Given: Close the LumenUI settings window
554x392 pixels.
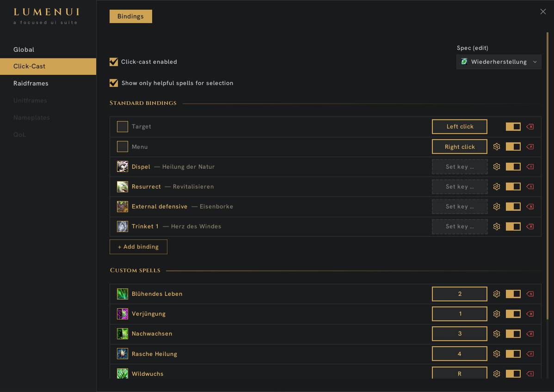Looking at the screenshot, I should (x=543, y=12).
